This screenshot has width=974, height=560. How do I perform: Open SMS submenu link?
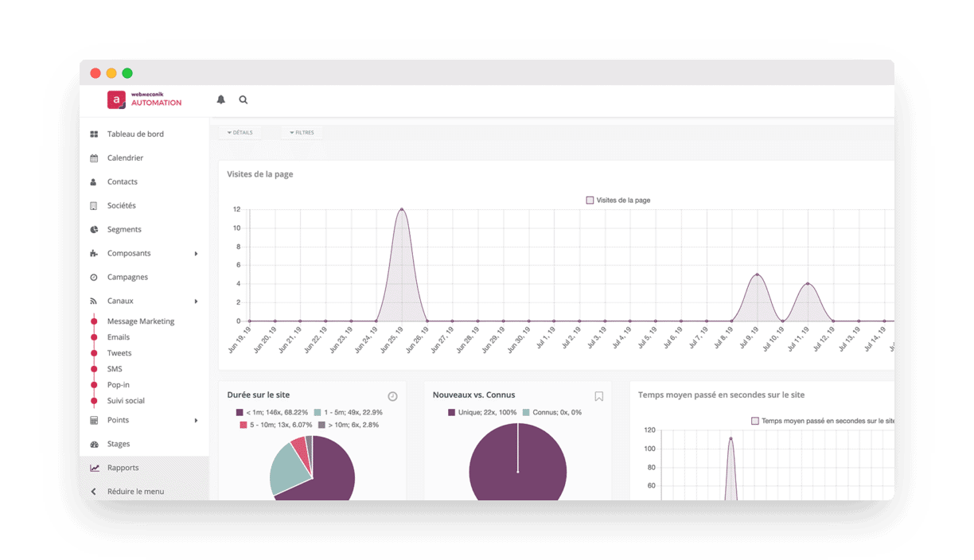pyautogui.click(x=115, y=369)
